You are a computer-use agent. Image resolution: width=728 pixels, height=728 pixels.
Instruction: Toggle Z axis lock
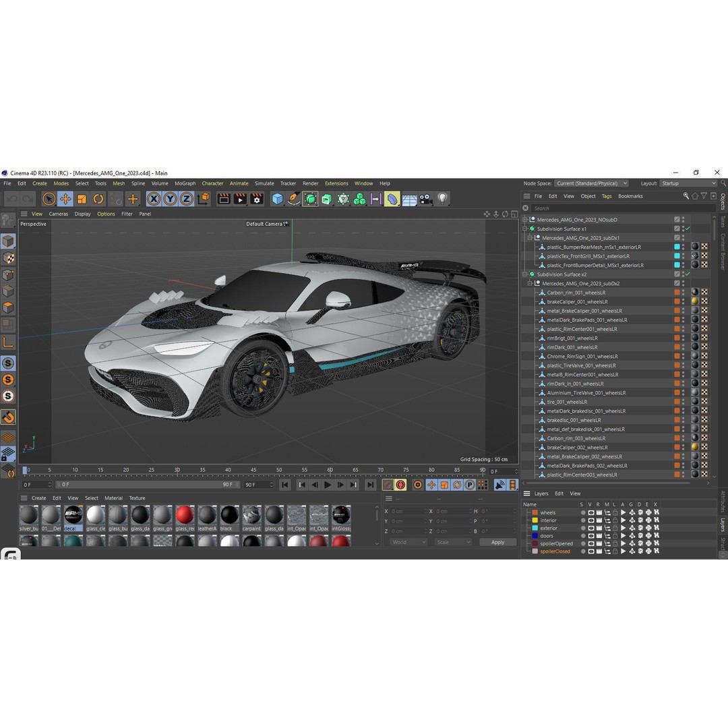click(x=186, y=199)
